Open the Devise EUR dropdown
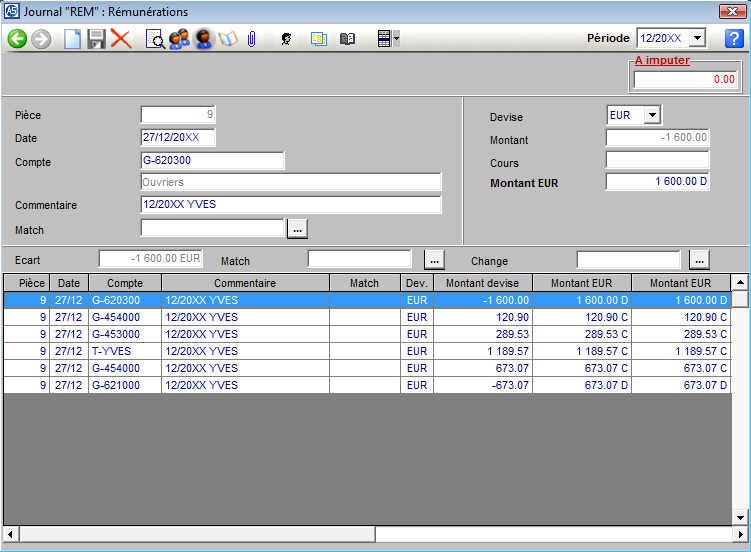The image size is (751, 552). coord(652,115)
